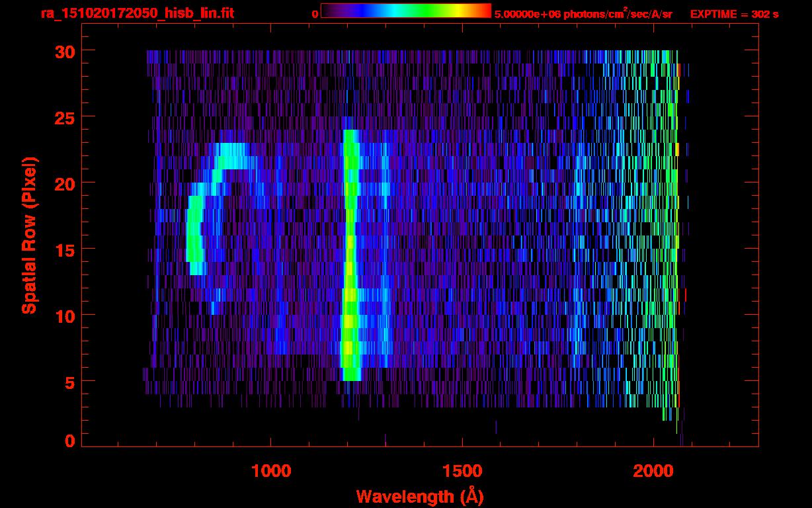Click the 2000 wavelength tick label
Screen dimensions: 812x508
653,471
